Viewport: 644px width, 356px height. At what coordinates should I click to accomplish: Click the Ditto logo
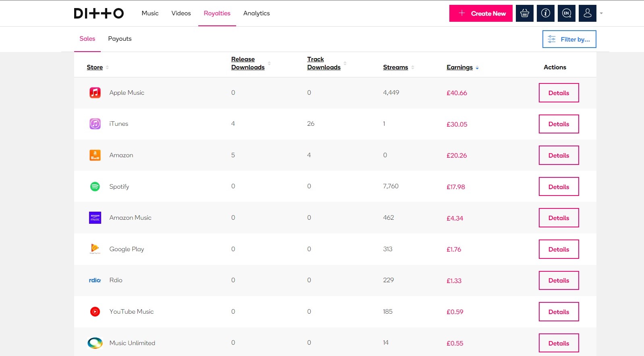[99, 13]
